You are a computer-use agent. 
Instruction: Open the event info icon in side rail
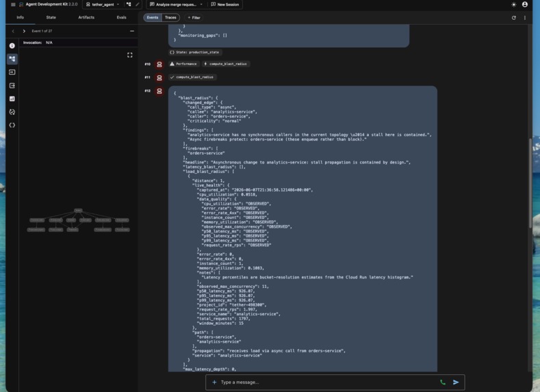pyautogui.click(x=12, y=45)
